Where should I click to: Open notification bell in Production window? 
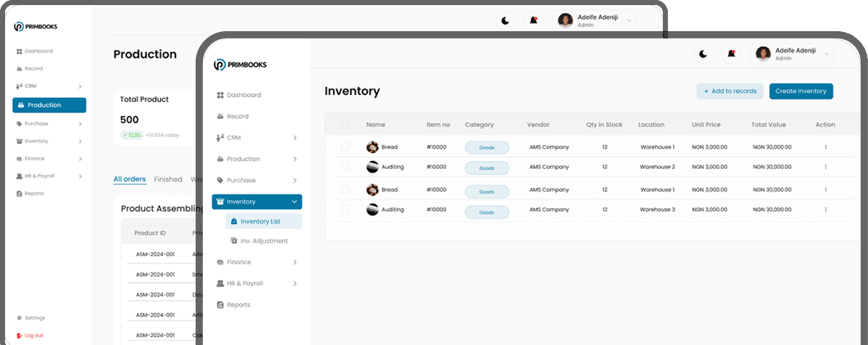pos(534,20)
